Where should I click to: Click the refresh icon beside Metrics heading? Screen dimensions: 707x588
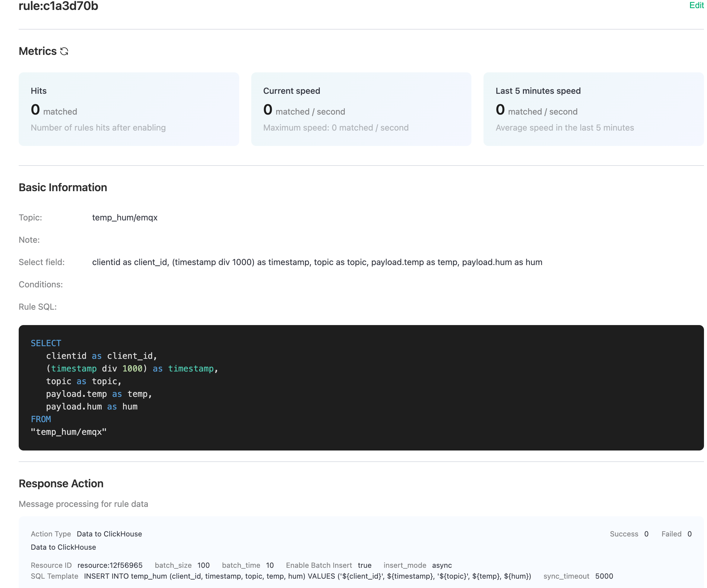[64, 51]
